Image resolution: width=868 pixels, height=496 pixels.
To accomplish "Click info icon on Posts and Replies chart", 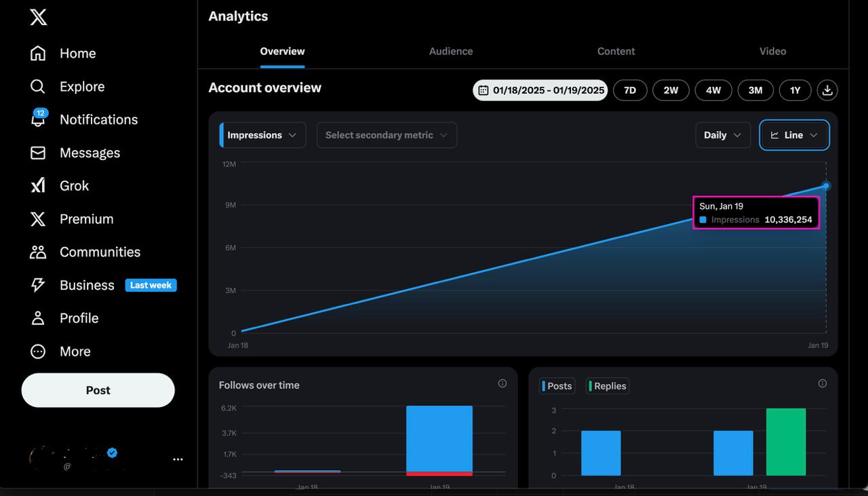I will coord(823,383).
